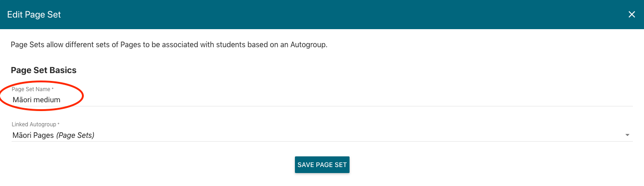Click the 'Edit Page Set' dialog title
Viewport: 644px width, 186px height.
[x=34, y=15]
